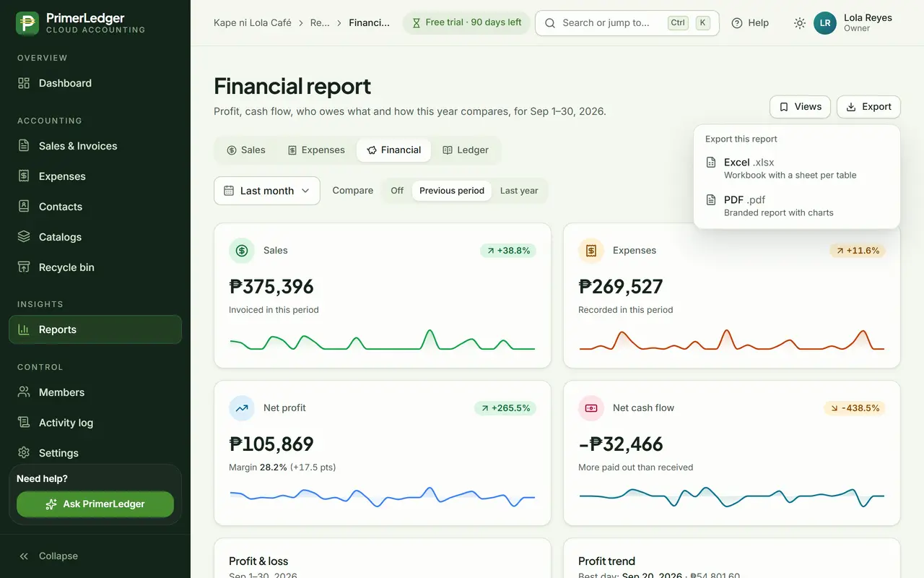
Task: Click the Net cash flow banknote icon
Action: [591, 408]
